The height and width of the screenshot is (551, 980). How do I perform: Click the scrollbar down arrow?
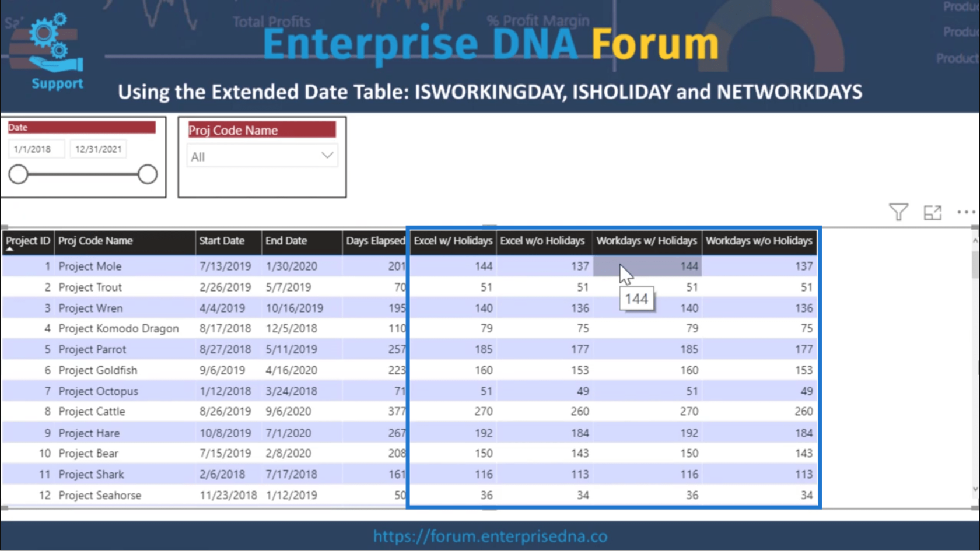(975, 489)
